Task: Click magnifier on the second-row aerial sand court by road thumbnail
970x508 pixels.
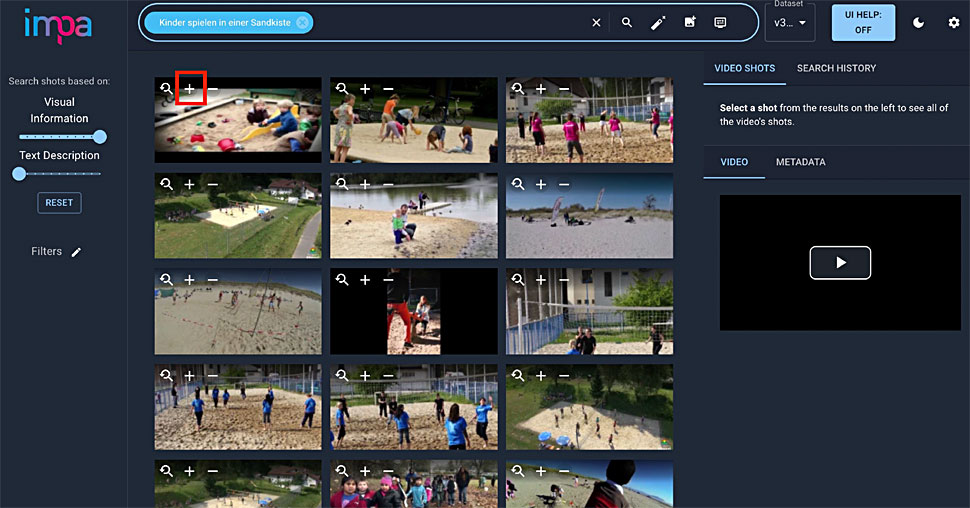Action: coord(166,184)
